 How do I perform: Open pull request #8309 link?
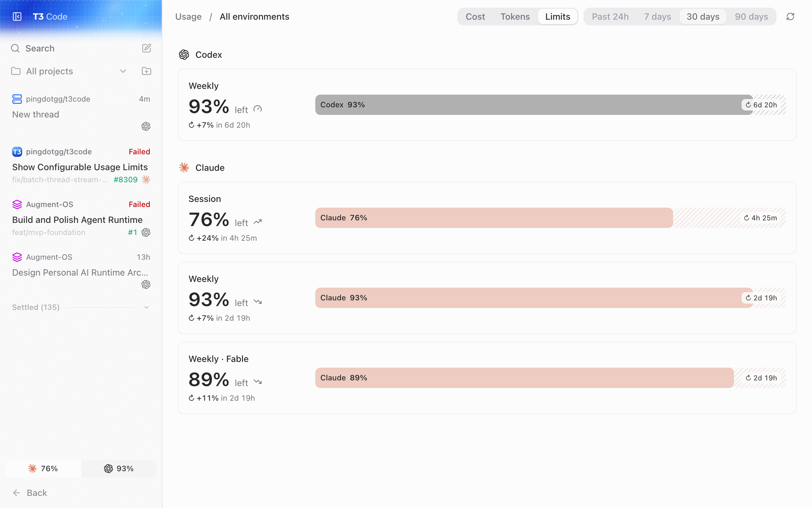pos(126,180)
